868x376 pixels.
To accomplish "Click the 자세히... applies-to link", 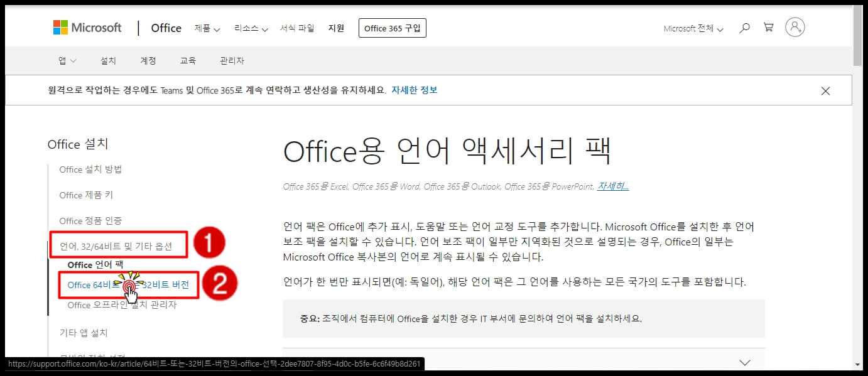I will (613, 186).
